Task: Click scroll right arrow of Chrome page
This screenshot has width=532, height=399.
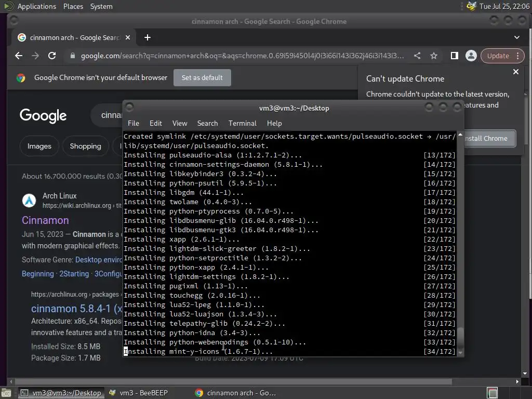Action: [517, 382]
